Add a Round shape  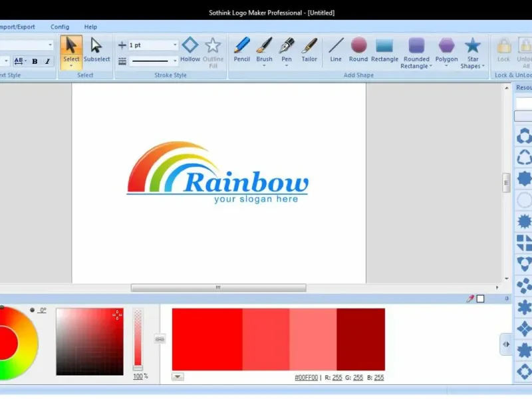[x=358, y=49]
